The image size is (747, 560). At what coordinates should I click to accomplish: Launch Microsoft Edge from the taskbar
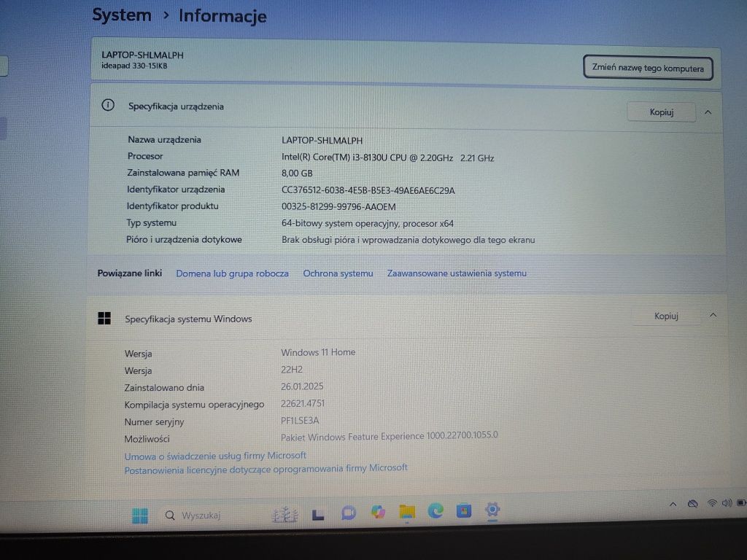click(435, 511)
